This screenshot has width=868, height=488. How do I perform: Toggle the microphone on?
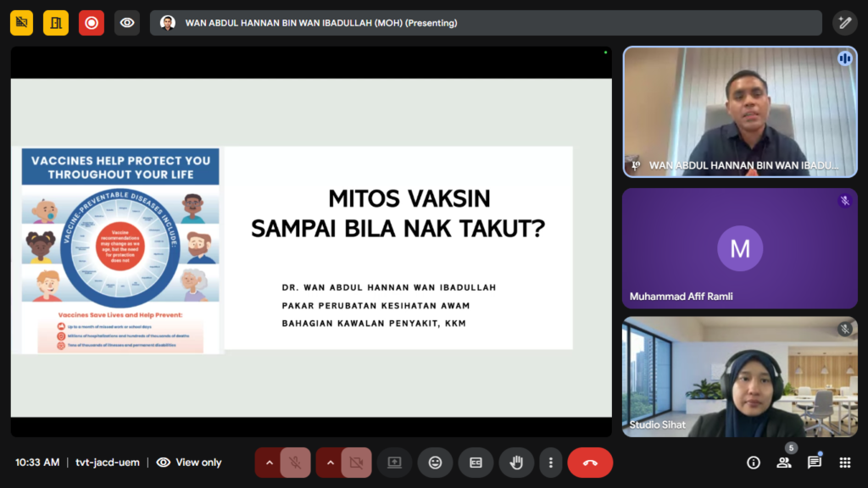point(295,463)
